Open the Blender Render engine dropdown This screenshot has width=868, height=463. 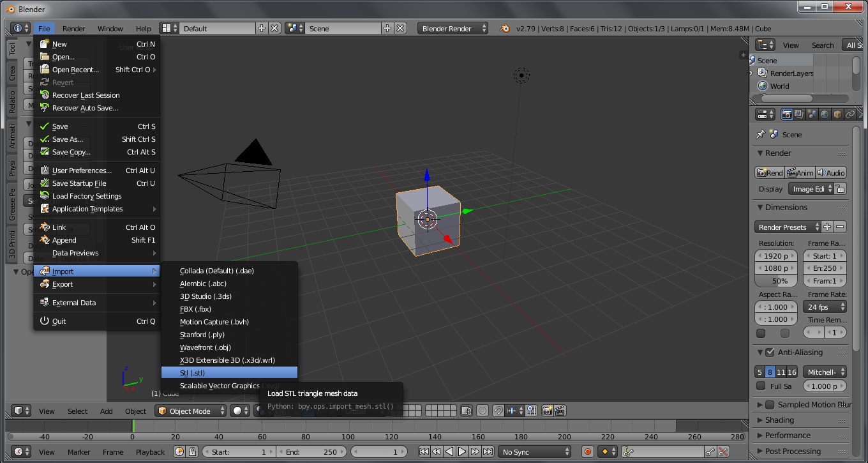(x=453, y=28)
